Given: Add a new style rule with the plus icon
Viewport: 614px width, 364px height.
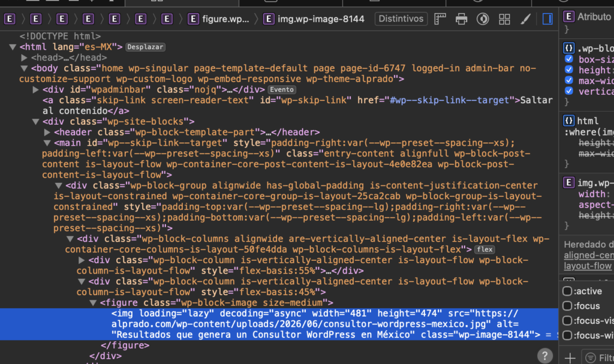Looking at the screenshot, I should 570,358.
